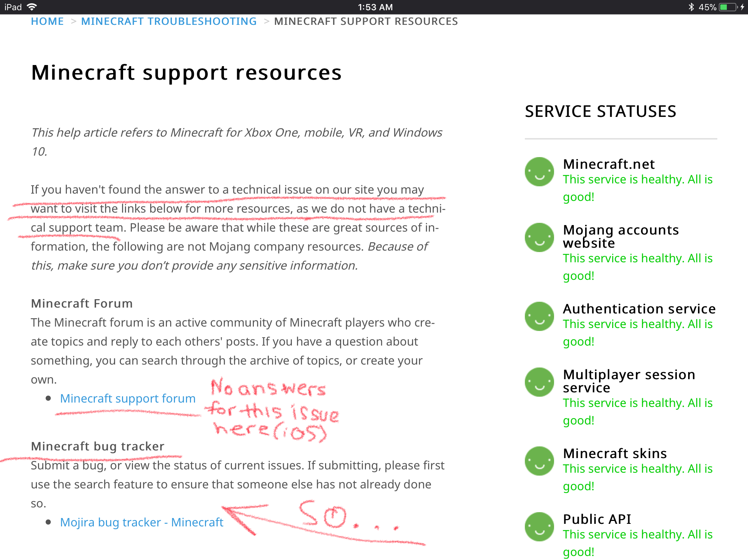Screen dimensions: 748x560
Task: Click the Minecraft skins smiley status icon
Action: coord(539,461)
